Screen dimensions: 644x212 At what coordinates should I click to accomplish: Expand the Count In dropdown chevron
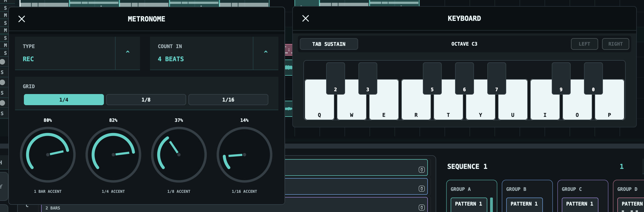pos(266,53)
